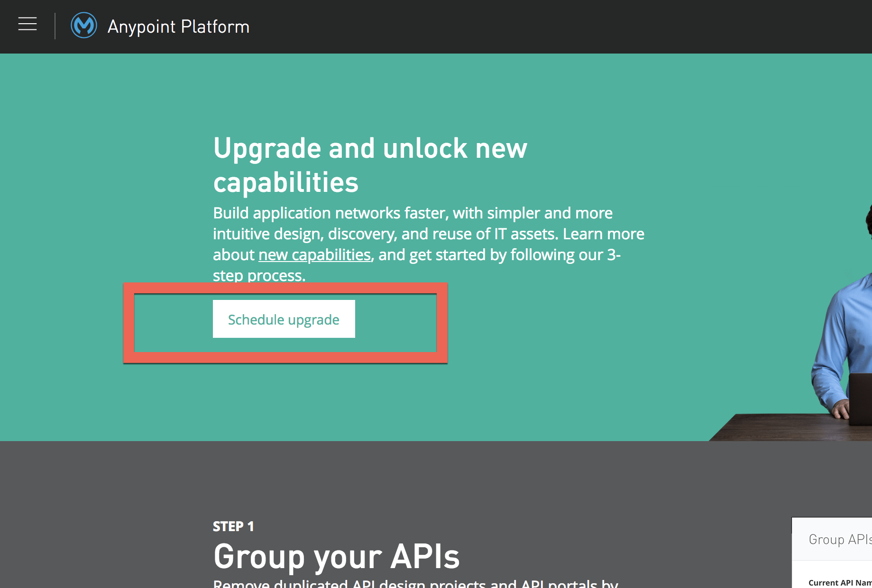Click the Anypoint Platform brand mark
872x588 pixels.
[x=83, y=25]
